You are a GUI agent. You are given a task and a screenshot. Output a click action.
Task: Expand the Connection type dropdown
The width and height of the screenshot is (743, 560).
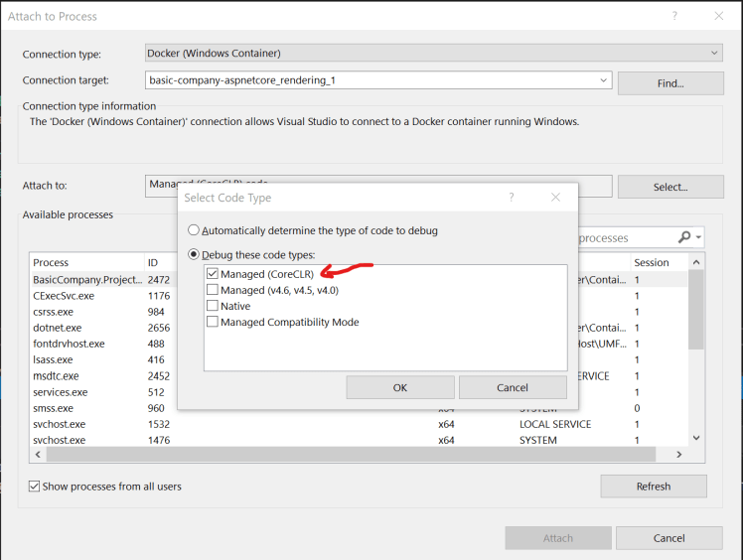tap(715, 53)
